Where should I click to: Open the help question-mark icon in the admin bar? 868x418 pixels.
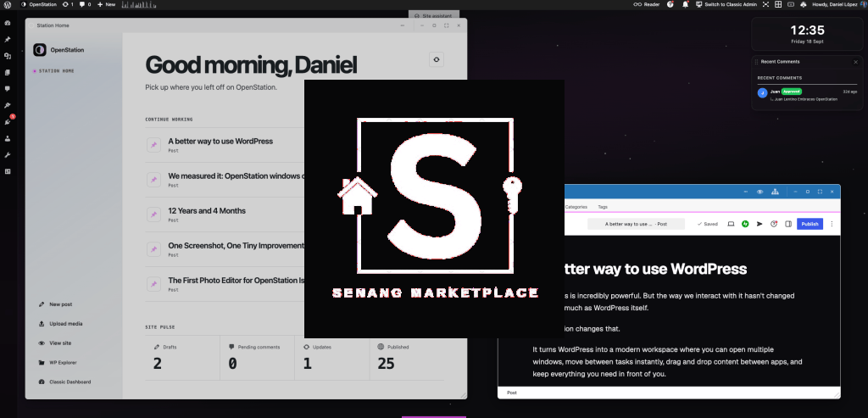click(670, 4)
